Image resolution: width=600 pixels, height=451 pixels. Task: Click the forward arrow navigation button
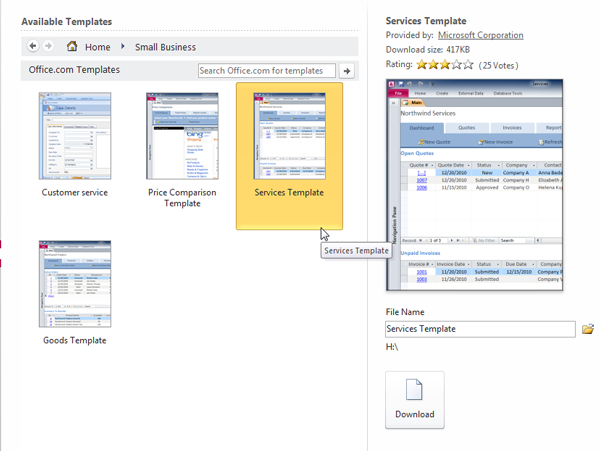point(48,46)
